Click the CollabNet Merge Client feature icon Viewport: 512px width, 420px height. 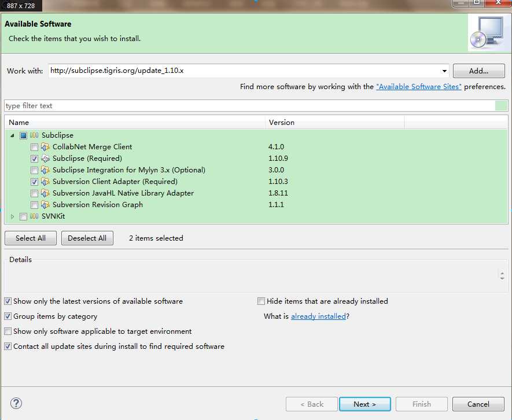point(45,147)
